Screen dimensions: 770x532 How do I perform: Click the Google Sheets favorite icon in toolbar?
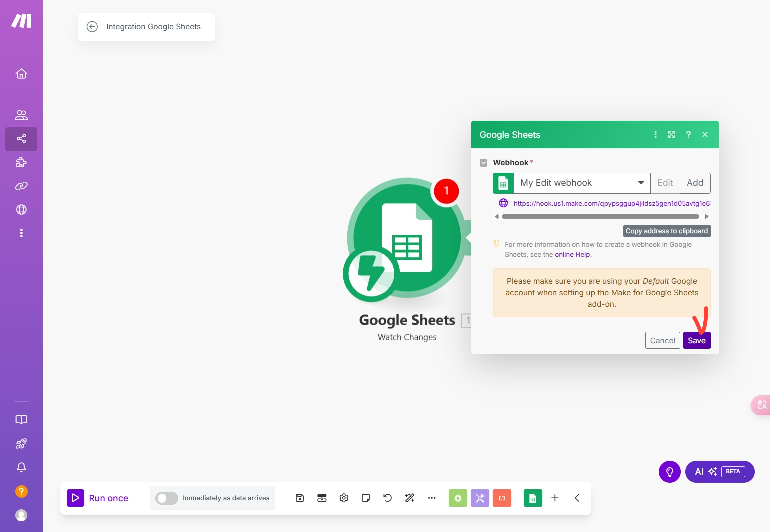click(x=533, y=498)
